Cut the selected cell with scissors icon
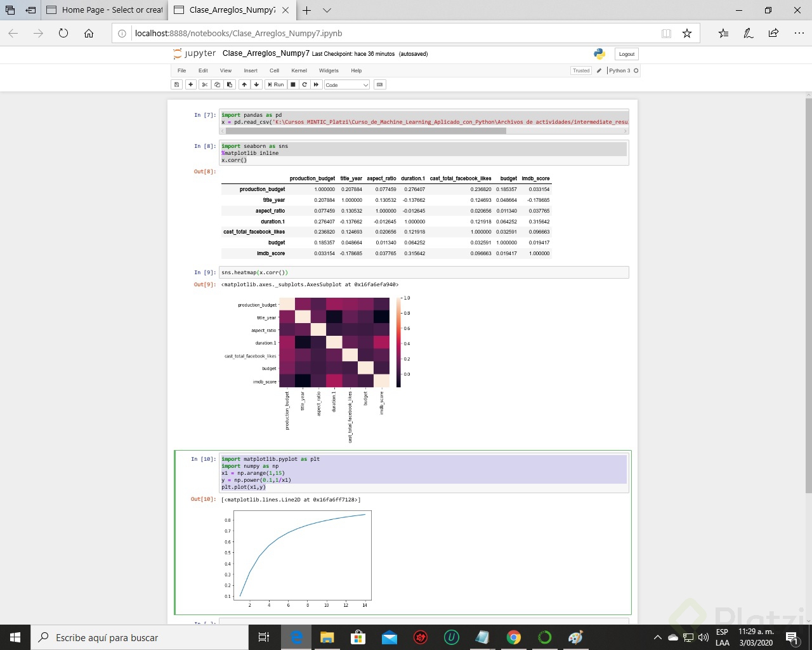This screenshot has width=812, height=650. [x=204, y=84]
